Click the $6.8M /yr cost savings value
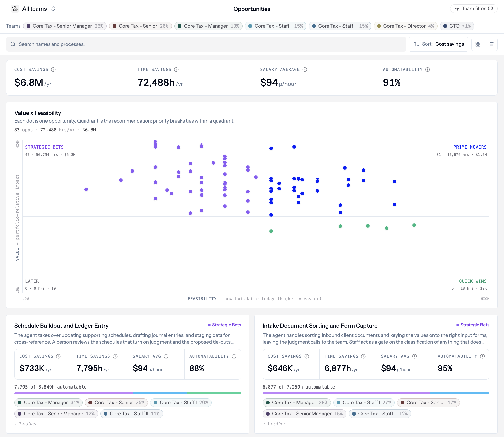The width and height of the screenshot is (504, 437). pyautogui.click(x=33, y=83)
